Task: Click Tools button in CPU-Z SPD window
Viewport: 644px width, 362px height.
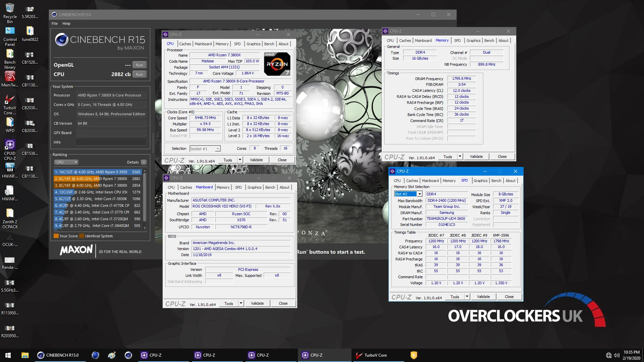Action: coord(455,297)
